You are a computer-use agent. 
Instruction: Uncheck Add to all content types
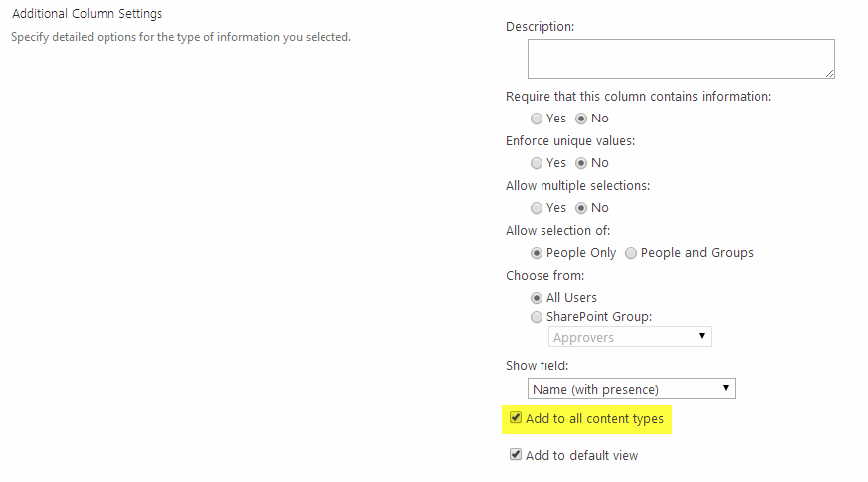(516, 418)
